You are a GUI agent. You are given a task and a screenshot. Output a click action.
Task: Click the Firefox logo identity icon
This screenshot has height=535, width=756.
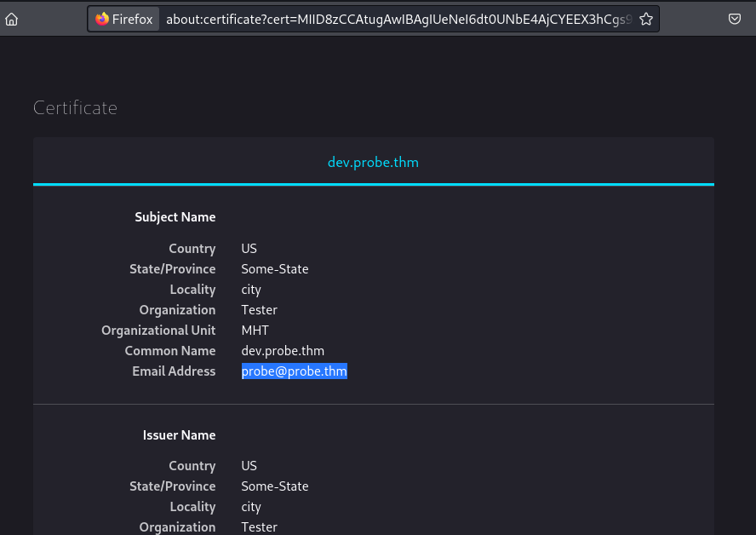point(102,19)
